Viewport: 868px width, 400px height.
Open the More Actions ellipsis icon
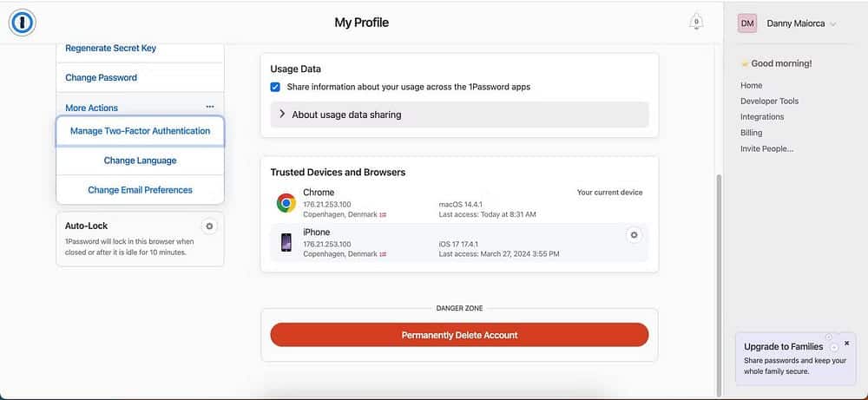click(210, 107)
